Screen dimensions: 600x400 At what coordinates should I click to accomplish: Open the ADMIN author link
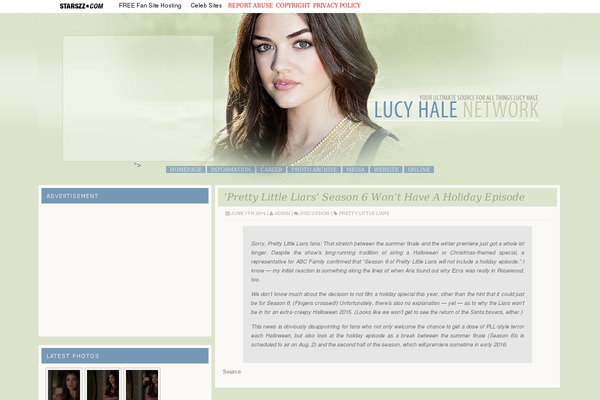tap(282, 214)
